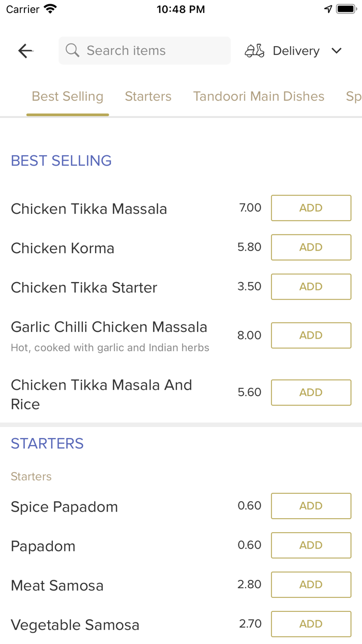Add Spice Papadom to the order
Viewport: 362px width, 644px height.
(311, 506)
